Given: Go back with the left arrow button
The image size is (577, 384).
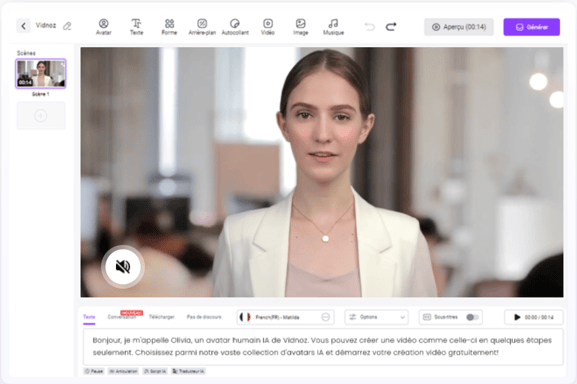Looking at the screenshot, I should [x=23, y=26].
